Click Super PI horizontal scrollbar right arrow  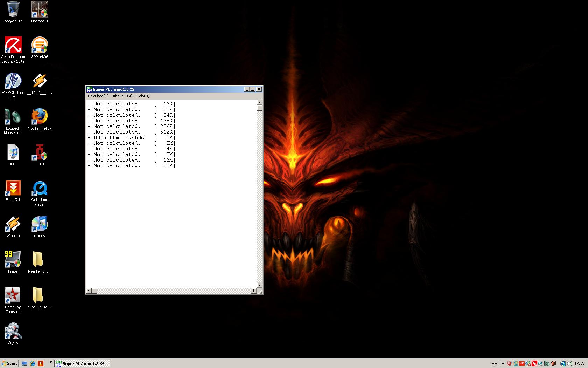click(254, 291)
